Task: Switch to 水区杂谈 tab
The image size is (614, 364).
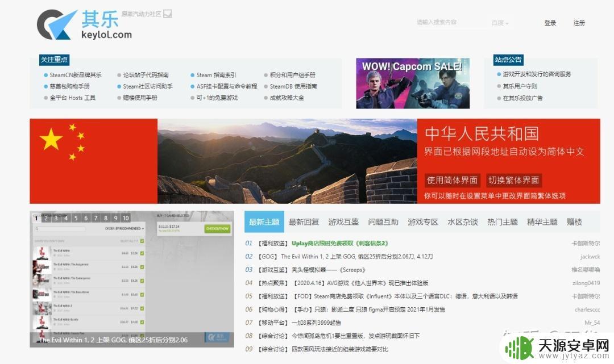Action: 462,222
